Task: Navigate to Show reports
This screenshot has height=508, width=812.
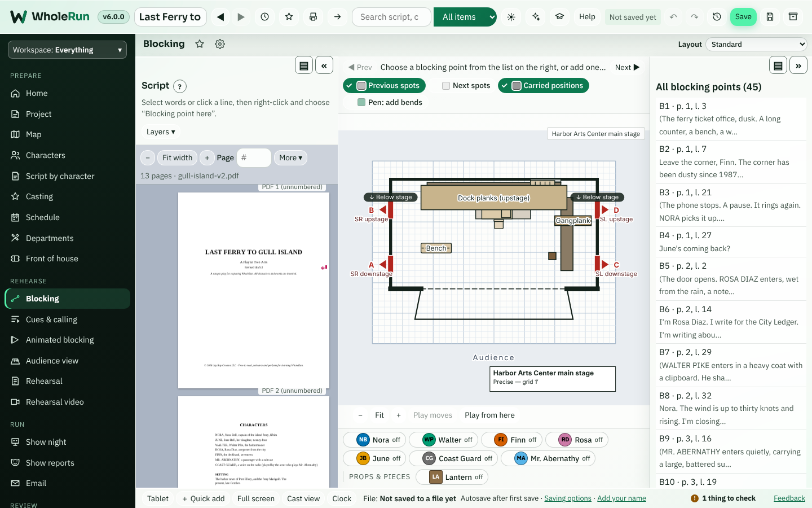Action: (x=68, y=463)
